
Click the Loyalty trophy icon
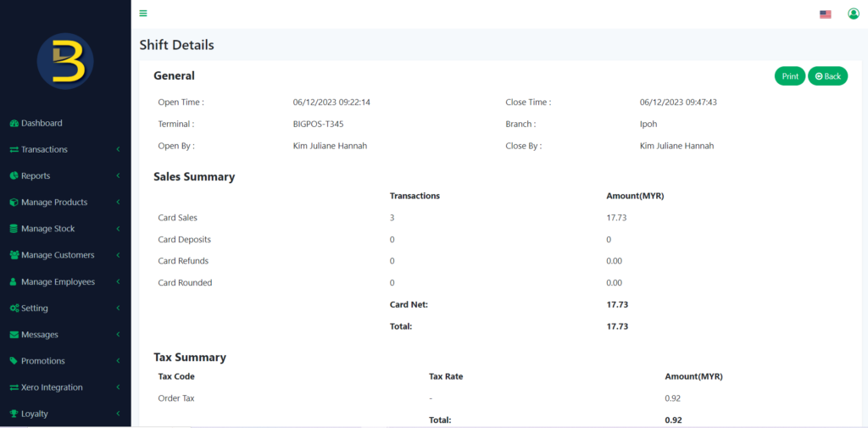(x=14, y=414)
